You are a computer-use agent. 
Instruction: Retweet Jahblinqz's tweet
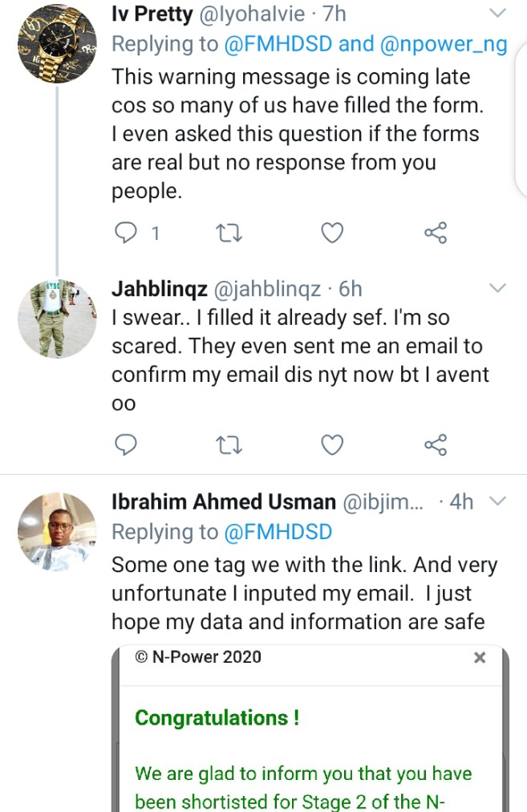(x=229, y=445)
